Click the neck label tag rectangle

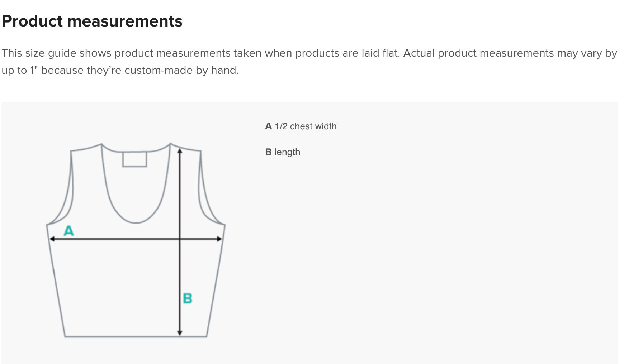[135, 159]
